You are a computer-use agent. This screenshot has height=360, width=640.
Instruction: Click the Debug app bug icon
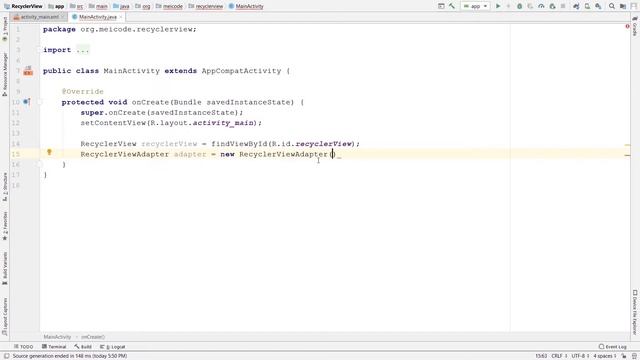point(520,6)
